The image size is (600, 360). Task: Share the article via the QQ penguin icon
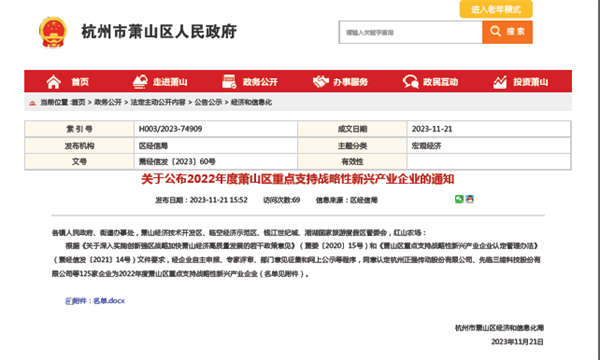click(x=470, y=199)
